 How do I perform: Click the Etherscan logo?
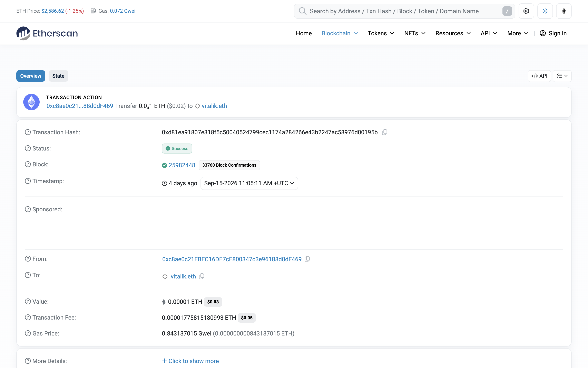pyautogui.click(x=47, y=33)
